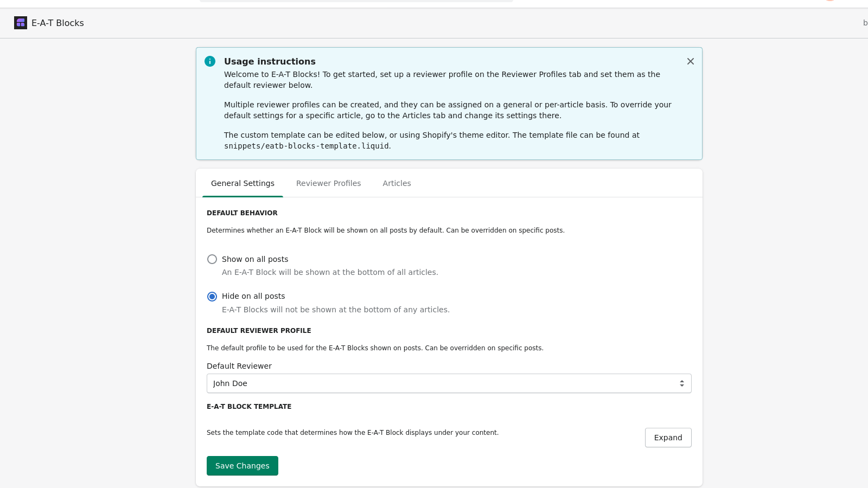Expand the E-A-T Block template editor
Screen dimensions: 868x488
(x=668, y=438)
